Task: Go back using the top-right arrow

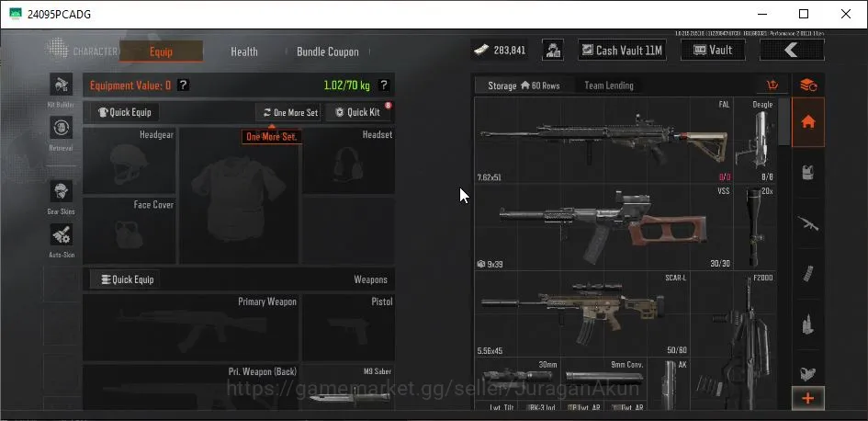Action: (x=792, y=50)
